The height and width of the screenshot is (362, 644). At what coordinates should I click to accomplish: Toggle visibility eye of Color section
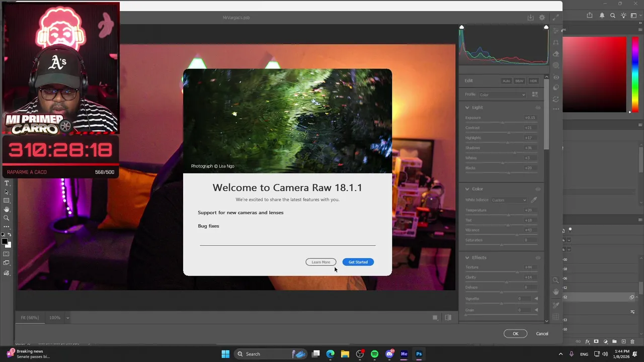pyautogui.click(x=538, y=189)
